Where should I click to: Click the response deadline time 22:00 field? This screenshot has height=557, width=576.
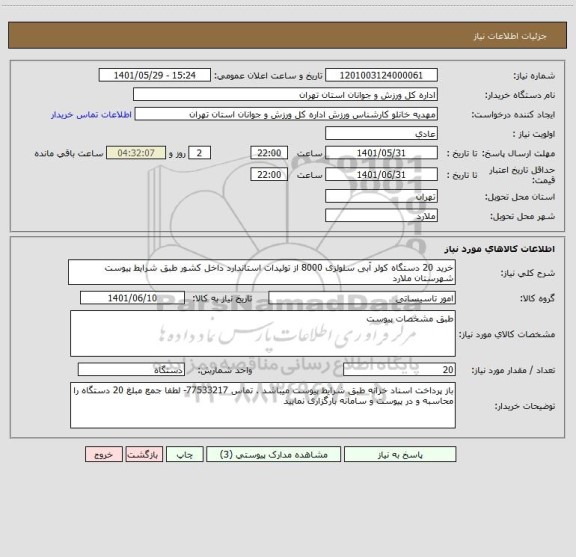point(269,153)
